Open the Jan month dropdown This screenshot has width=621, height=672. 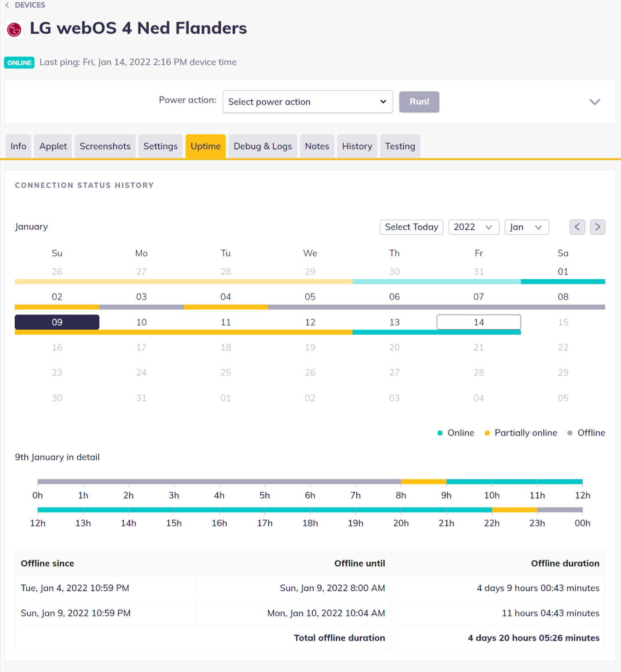point(526,227)
